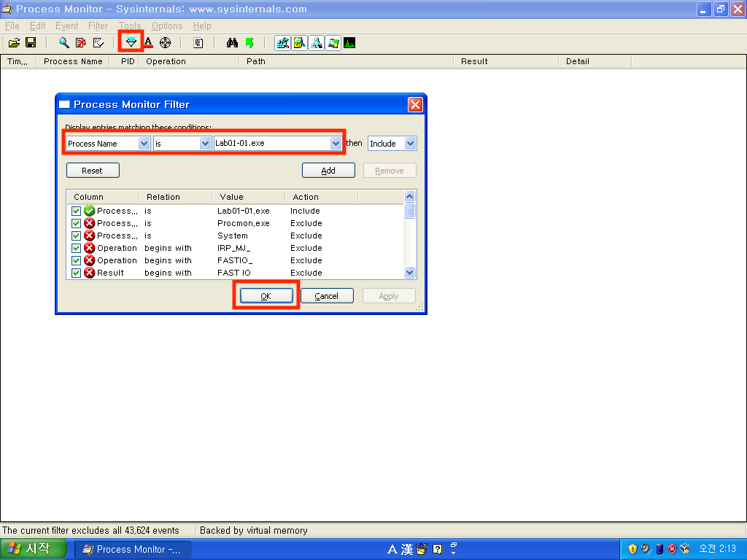Click the Lab01-01.exe value input field
The image size is (747, 560).
click(x=271, y=144)
